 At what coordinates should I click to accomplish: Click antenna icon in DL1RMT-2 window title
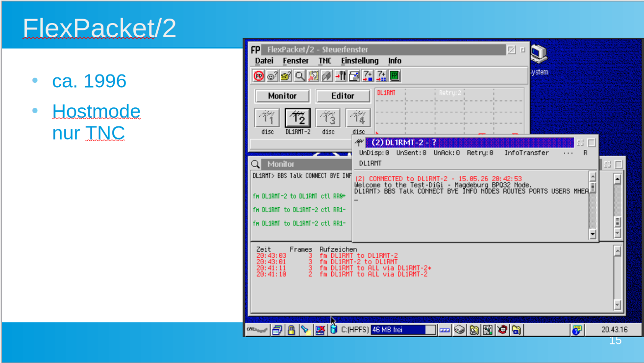[359, 143]
